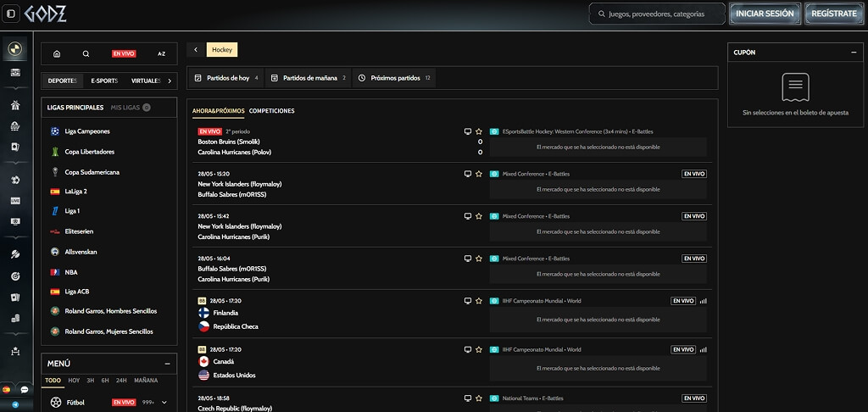This screenshot has height=412, width=868.
Task: Open the LaLiga 2 league
Action: tap(75, 191)
